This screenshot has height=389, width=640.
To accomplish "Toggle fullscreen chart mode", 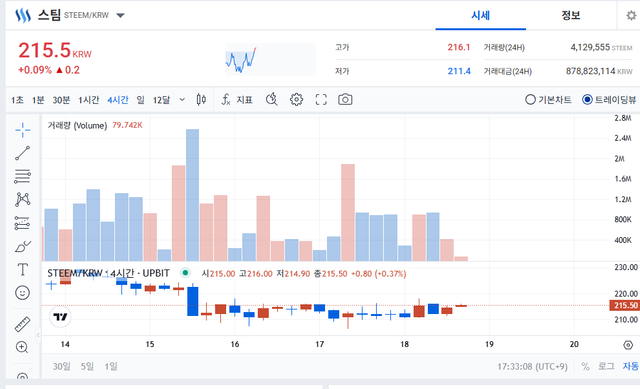I will pyautogui.click(x=321, y=100).
